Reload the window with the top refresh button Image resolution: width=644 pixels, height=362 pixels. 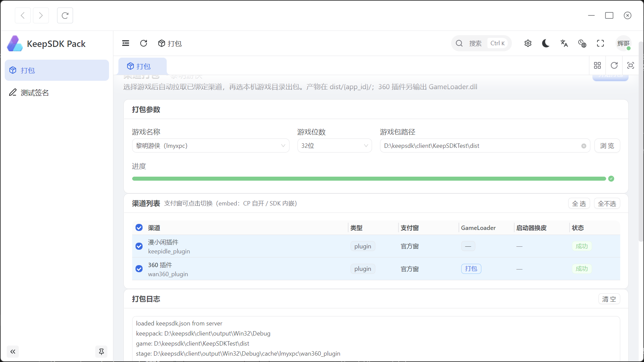[x=65, y=15]
